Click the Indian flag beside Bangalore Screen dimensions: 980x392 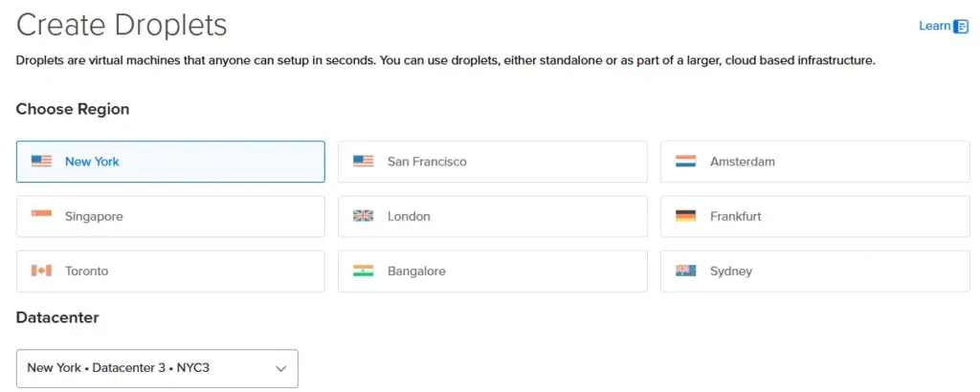[364, 271]
